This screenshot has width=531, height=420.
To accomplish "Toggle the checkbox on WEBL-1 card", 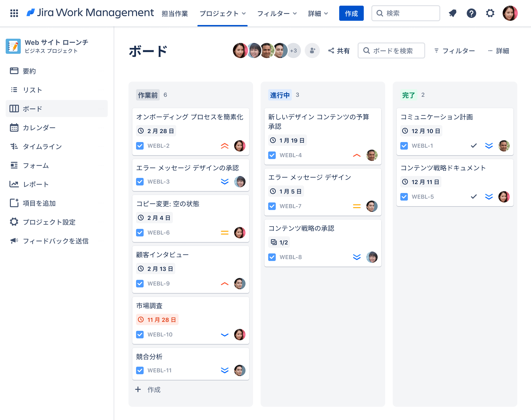I will pyautogui.click(x=404, y=146).
